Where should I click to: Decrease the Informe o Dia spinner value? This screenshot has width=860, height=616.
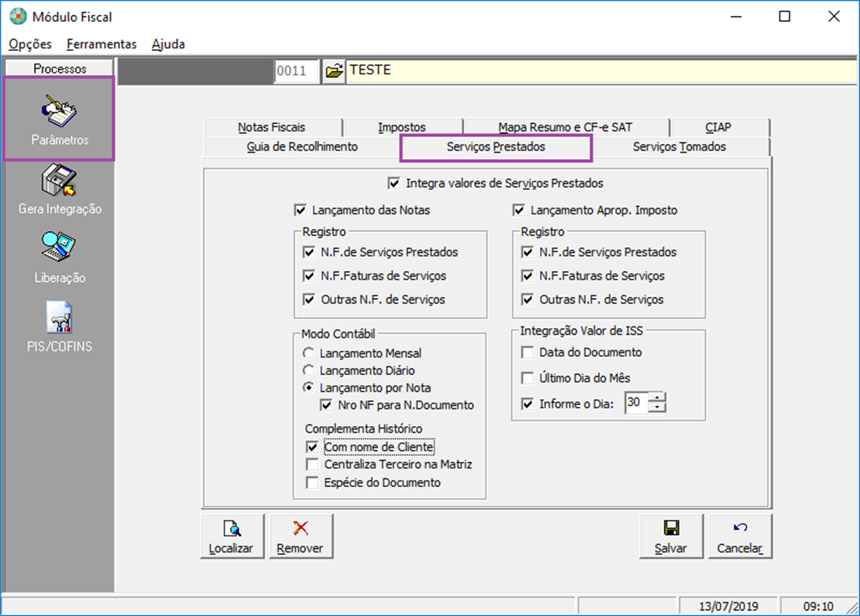[x=657, y=408]
